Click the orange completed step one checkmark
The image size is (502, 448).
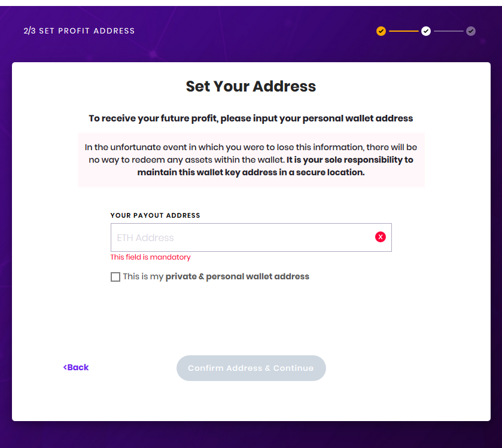click(381, 31)
